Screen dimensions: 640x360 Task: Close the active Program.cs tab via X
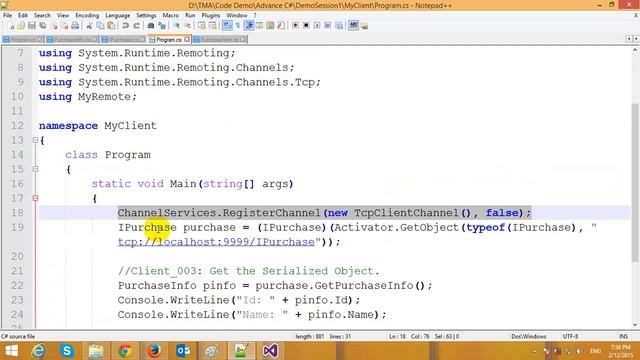(x=187, y=39)
